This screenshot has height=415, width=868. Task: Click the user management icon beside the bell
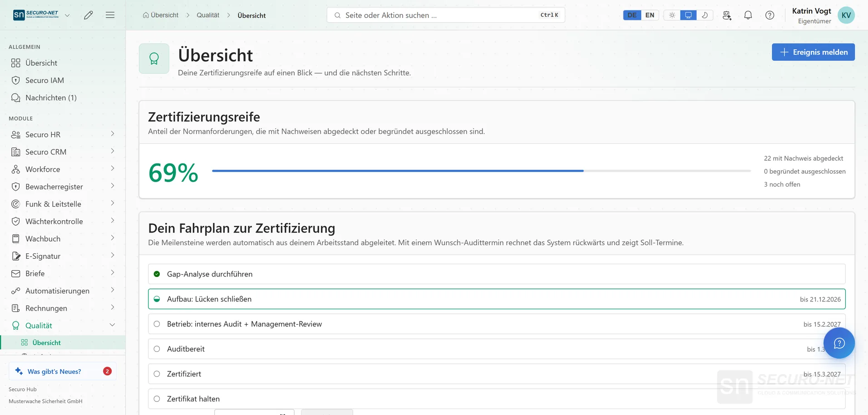pos(727,15)
